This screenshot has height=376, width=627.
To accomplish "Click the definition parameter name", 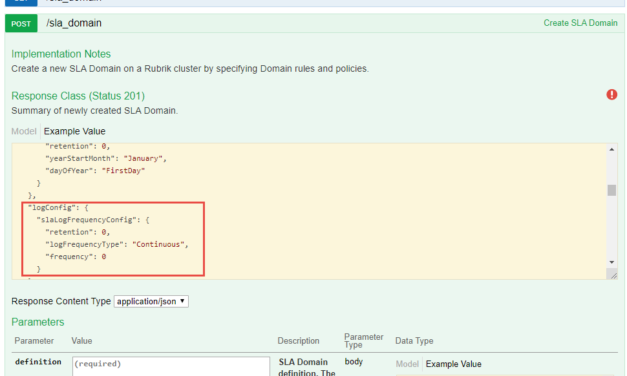I will coord(38,362).
